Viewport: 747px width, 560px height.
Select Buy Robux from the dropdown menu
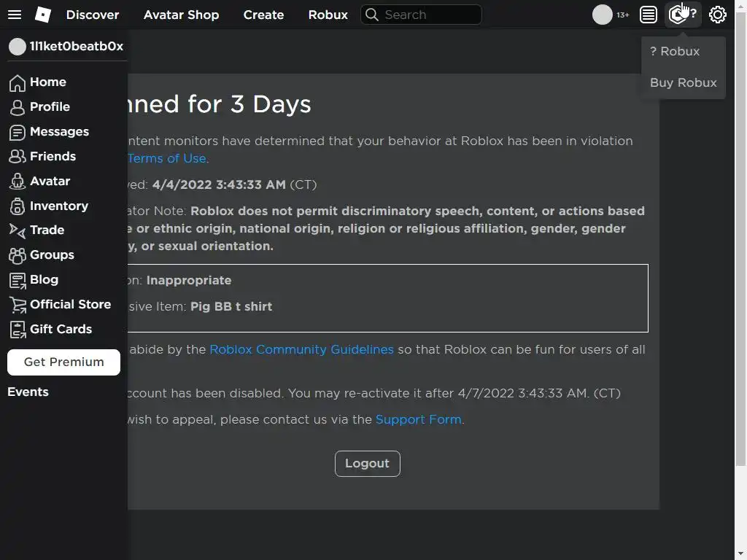click(683, 83)
